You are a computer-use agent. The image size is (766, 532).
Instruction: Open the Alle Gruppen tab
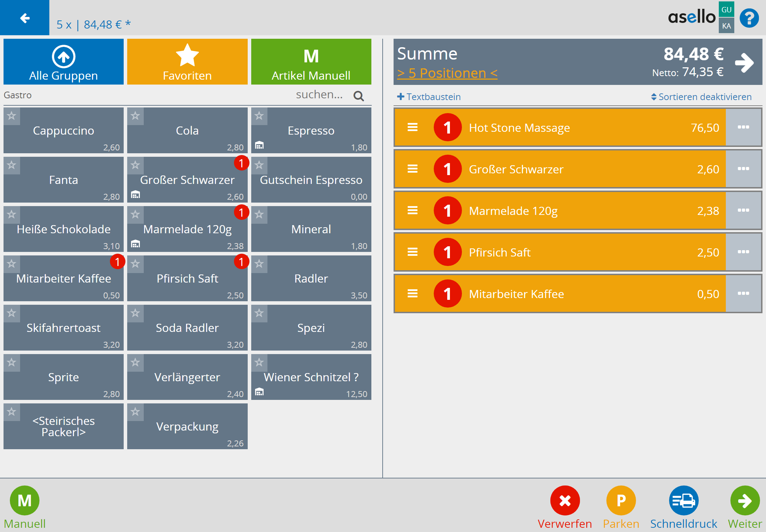point(63,62)
